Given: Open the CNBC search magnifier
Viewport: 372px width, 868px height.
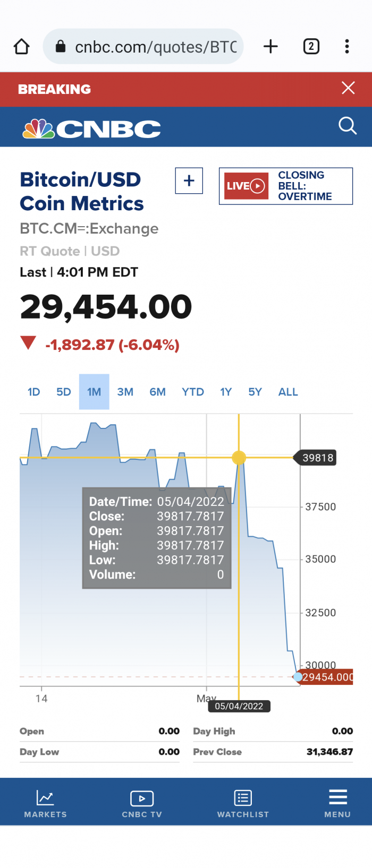Looking at the screenshot, I should pyautogui.click(x=348, y=126).
